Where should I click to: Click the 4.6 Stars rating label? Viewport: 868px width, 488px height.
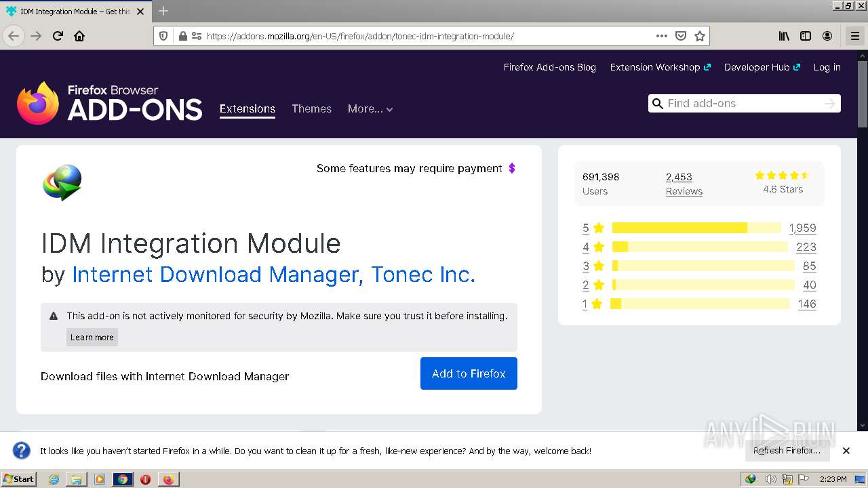783,189
